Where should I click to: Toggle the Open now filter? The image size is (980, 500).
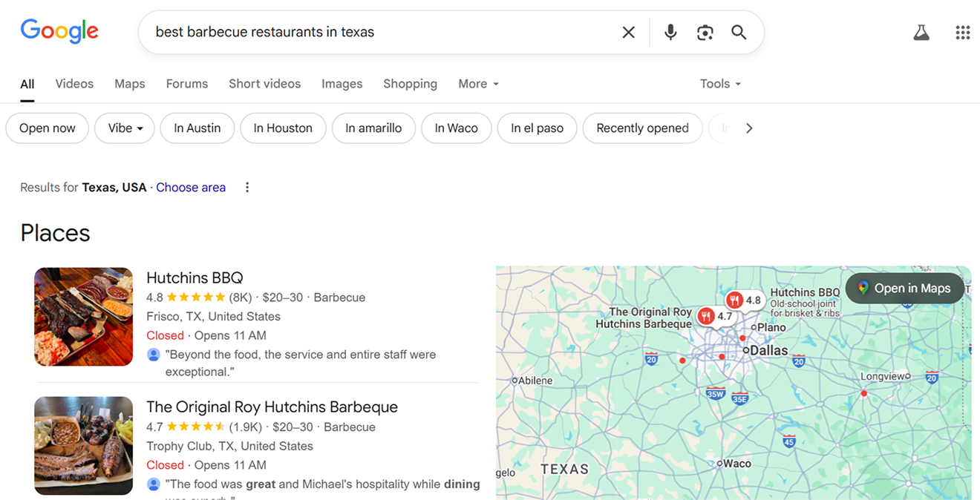click(x=48, y=128)
